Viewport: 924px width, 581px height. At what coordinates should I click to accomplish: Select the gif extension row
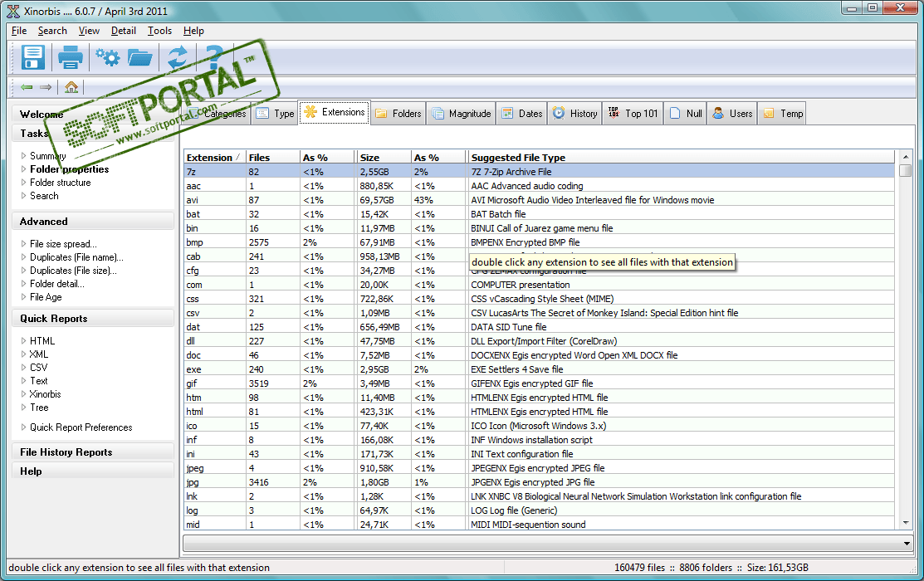(x=539, y=383)
